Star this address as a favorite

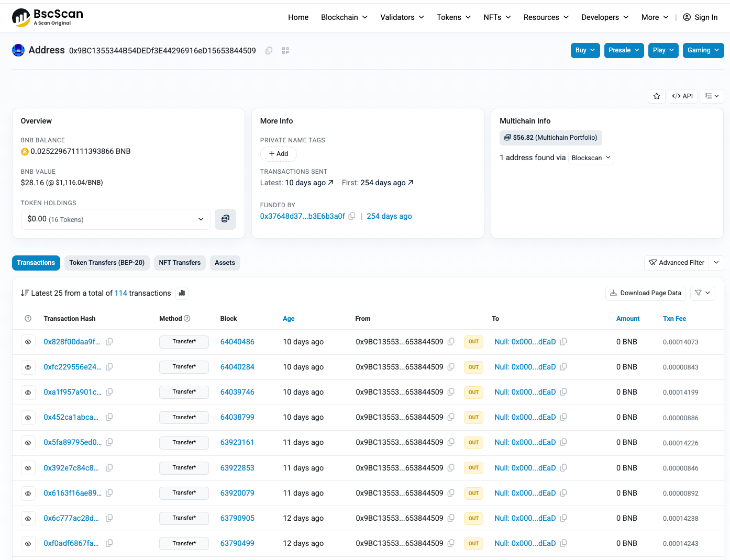tap(657, 96)
